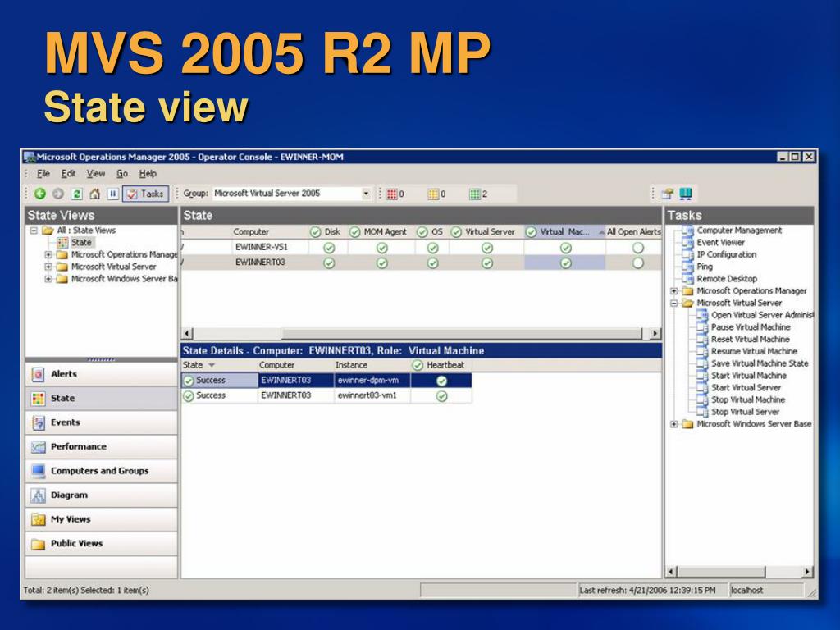The width and height of the screenshot is (840, 630).
Task: Open the State navigation button
Action: (x=101, y=398)
